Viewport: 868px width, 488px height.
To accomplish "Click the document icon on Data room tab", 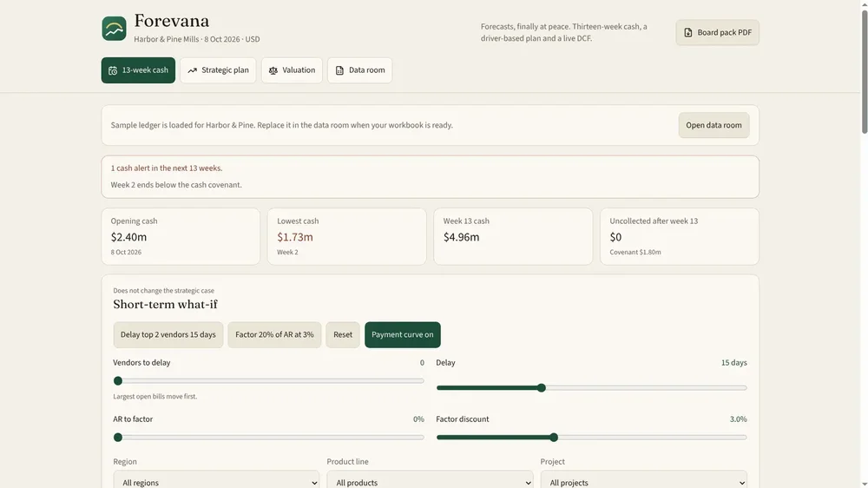I will tap(339, 70).
